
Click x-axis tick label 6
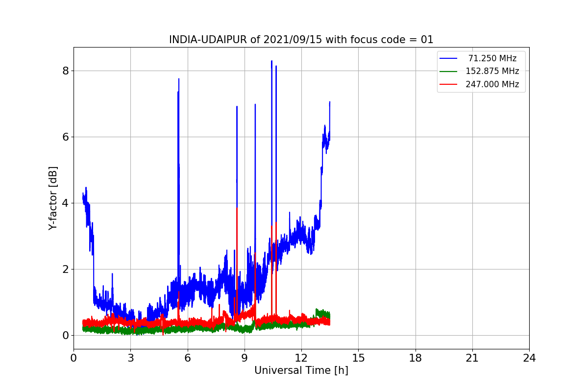point(187,358)
